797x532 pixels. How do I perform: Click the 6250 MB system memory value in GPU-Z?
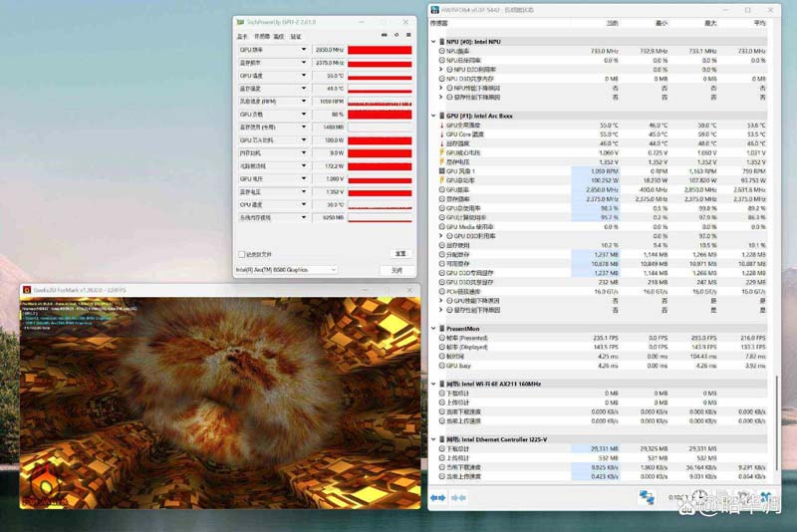(x=334, y=217)
